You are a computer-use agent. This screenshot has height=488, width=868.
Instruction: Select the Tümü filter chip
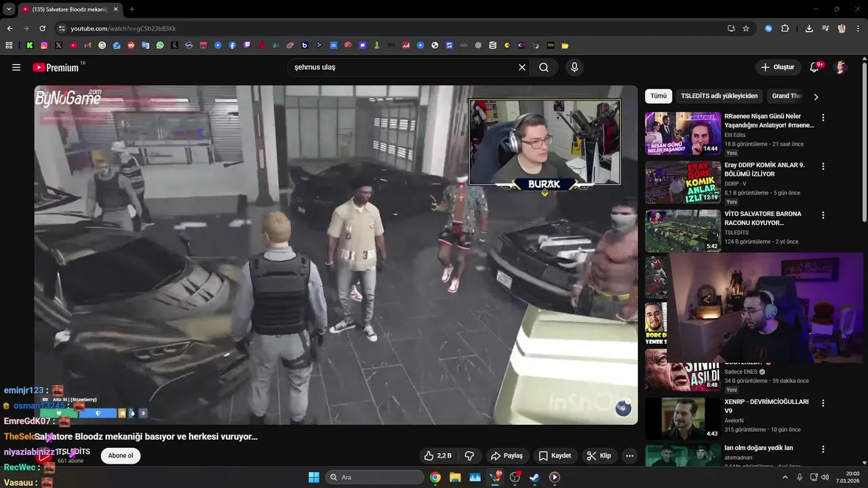pos(658,96)
